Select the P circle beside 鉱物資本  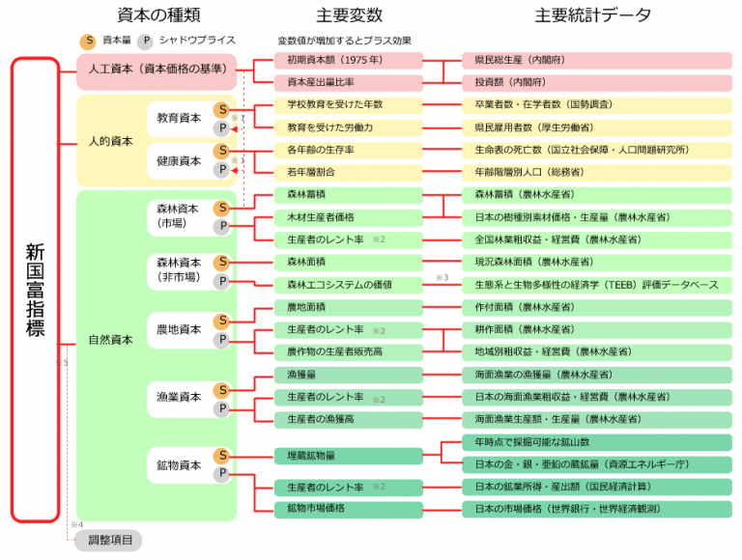click(x=221, y=473)
